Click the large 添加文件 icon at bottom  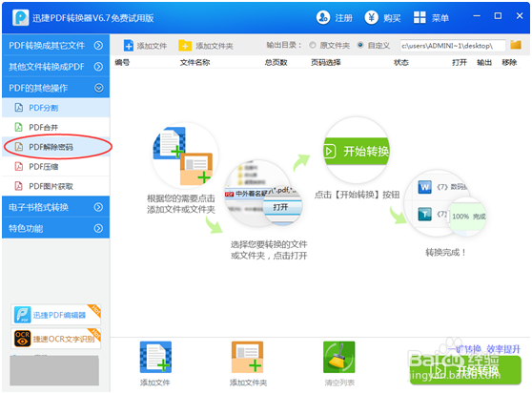155,358
